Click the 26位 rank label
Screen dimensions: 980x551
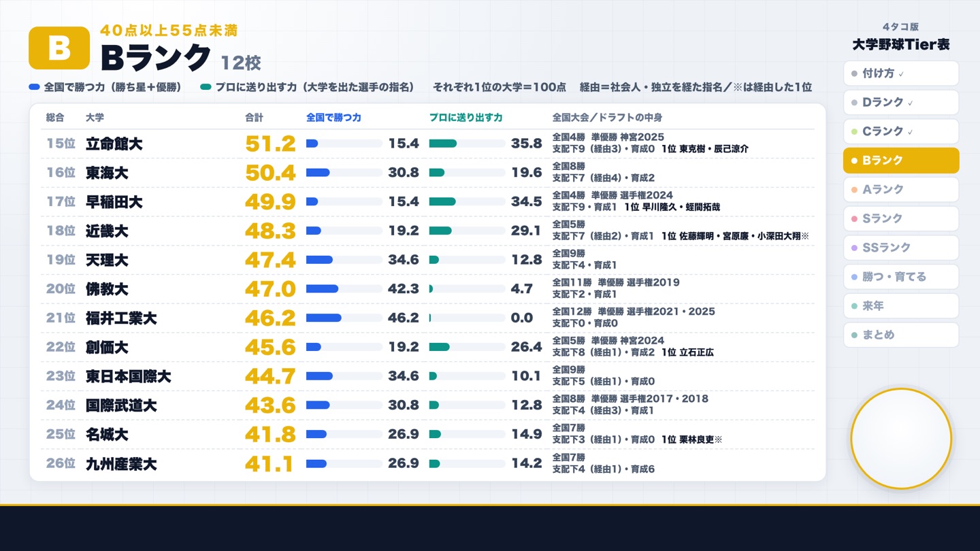pyautogui.click(x=61, y=464)
